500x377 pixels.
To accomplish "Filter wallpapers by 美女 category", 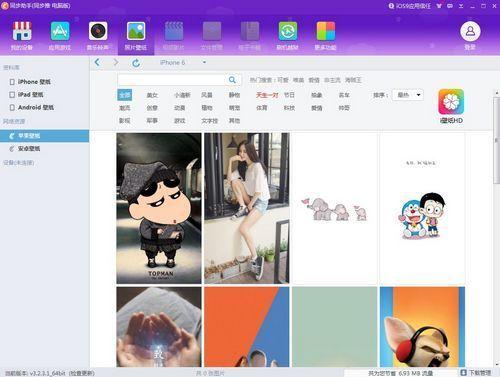I will point(152,95).
